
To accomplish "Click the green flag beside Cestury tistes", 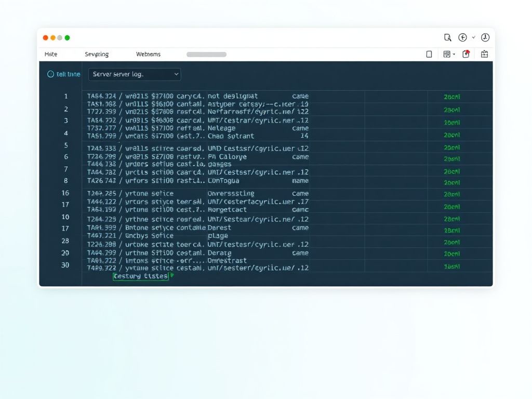I will [x=172, y=275].
